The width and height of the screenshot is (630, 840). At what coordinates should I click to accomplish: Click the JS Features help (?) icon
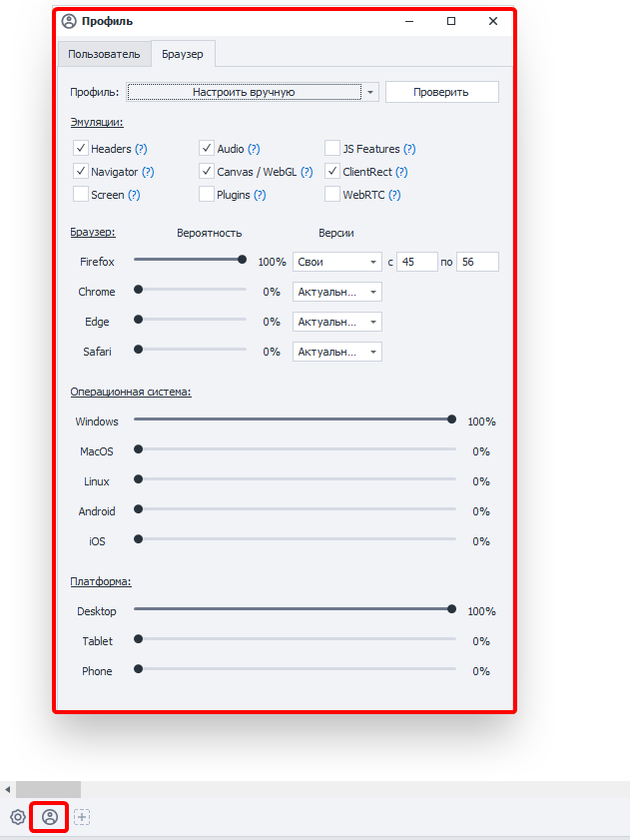coord(409,149)
